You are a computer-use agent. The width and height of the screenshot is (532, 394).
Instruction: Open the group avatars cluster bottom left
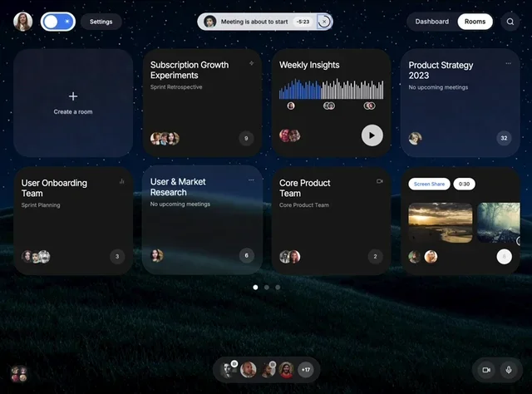(19, 374)
